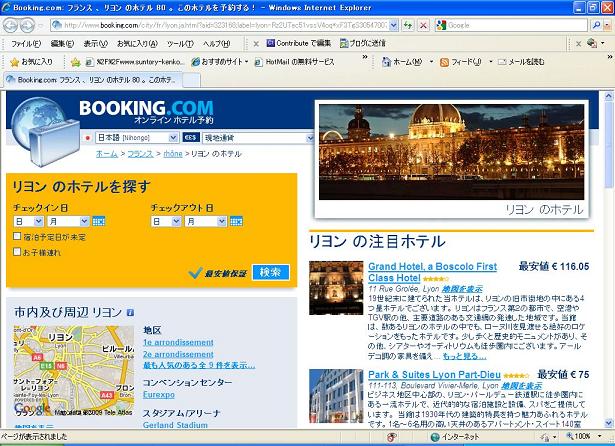Open the ヘルプ(H) menu
This screenshot has height=446, width=615.
pos(216,44)
